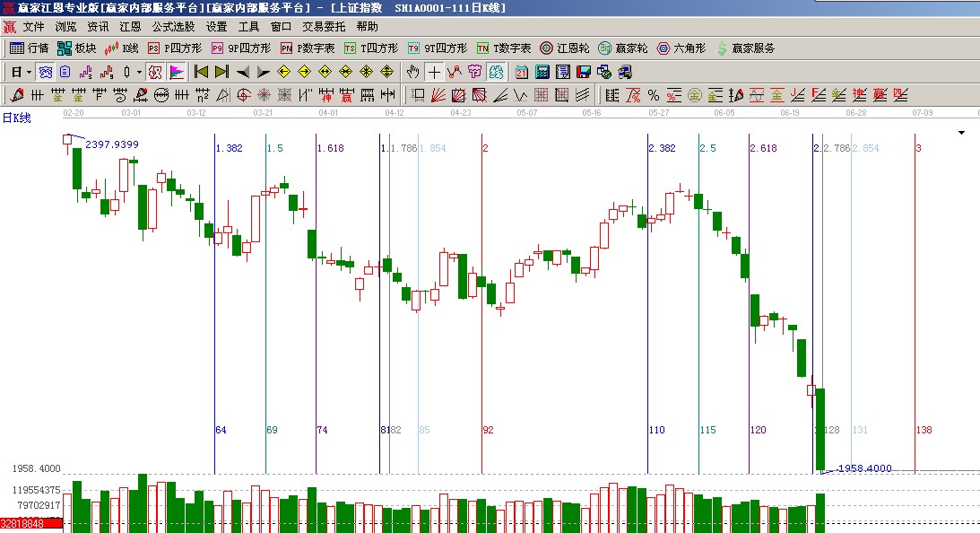Click the 日K线 chart label
Viewport: 980px width, 533px height.
pyautogui.click(x=18, y=118)
